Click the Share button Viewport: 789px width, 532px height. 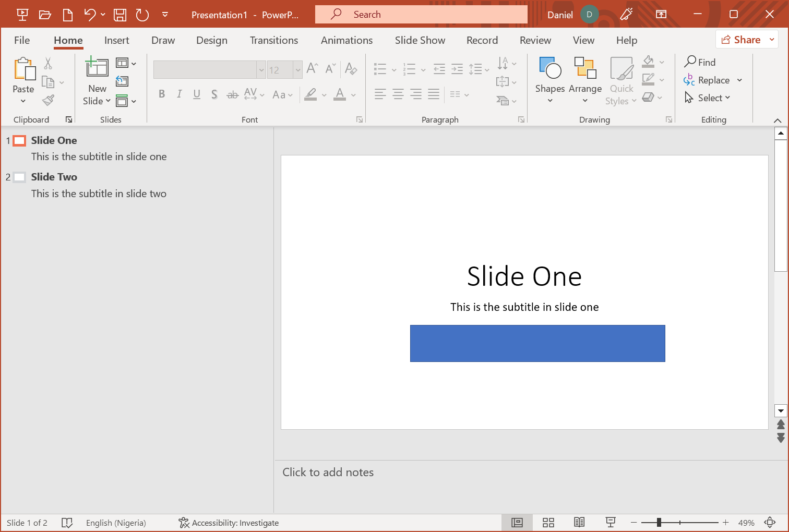tap(741, 40)
